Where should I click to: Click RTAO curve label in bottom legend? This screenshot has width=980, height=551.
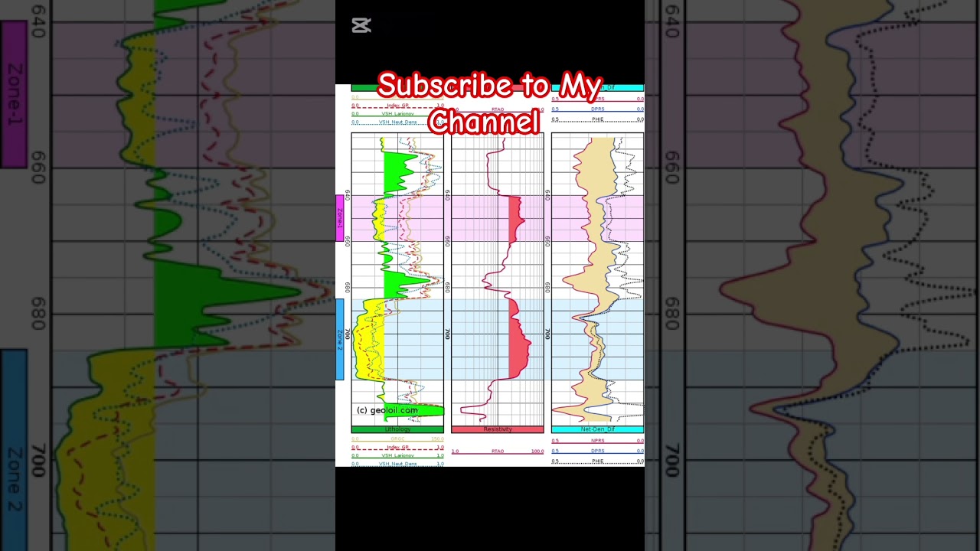[x=498, y=452]
